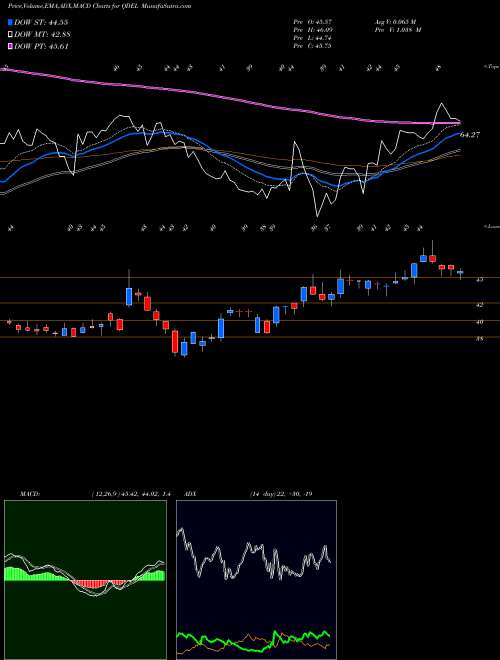Click the 'Lows' label beside the low markers
This screenshot has height=660, width=500.
(491, 226)
